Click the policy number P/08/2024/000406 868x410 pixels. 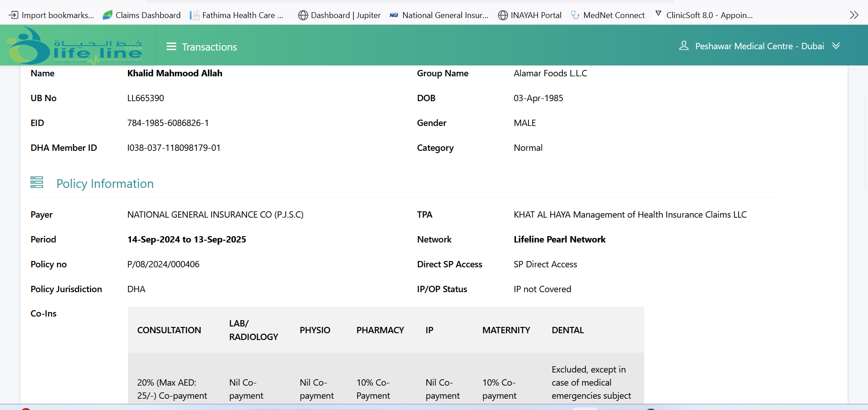coord(163,264)
